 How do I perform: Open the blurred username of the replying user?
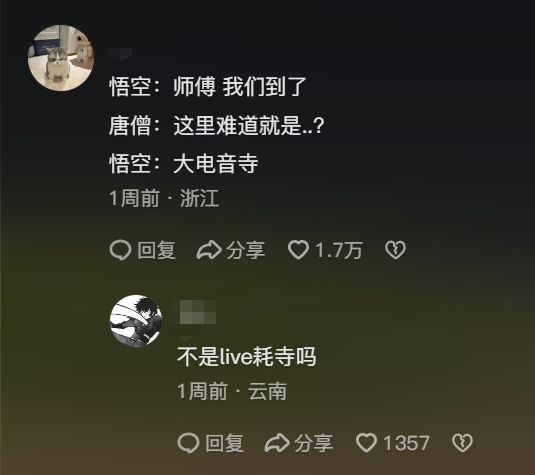click(x=198, y=312)
